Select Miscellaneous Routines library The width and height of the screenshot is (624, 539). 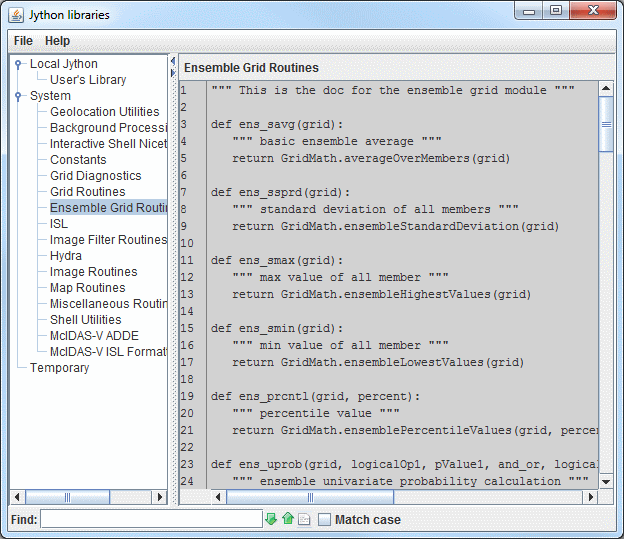108,304
